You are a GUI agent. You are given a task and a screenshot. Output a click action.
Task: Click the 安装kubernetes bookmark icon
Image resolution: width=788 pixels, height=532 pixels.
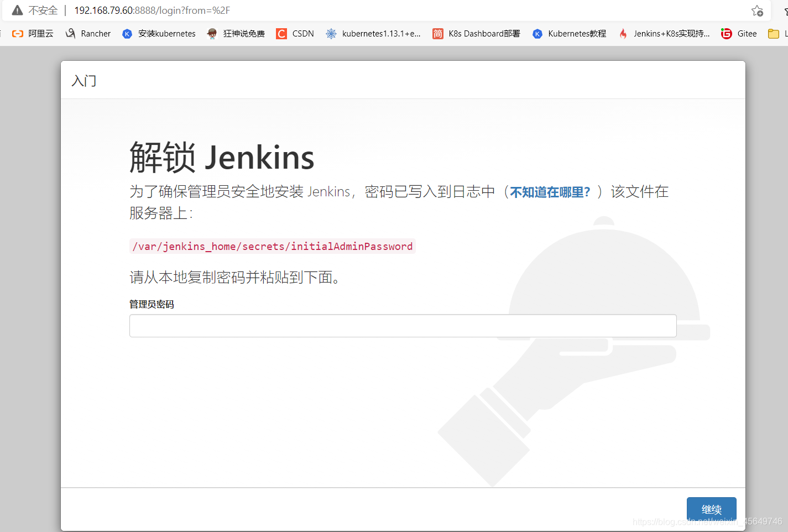point(127,34)
